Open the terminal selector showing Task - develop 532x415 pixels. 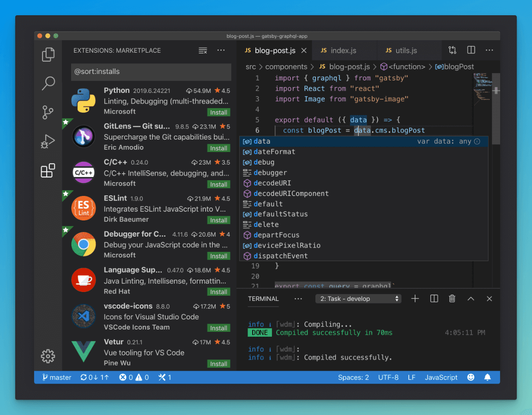pyautogui.click(x=358, y=299)
